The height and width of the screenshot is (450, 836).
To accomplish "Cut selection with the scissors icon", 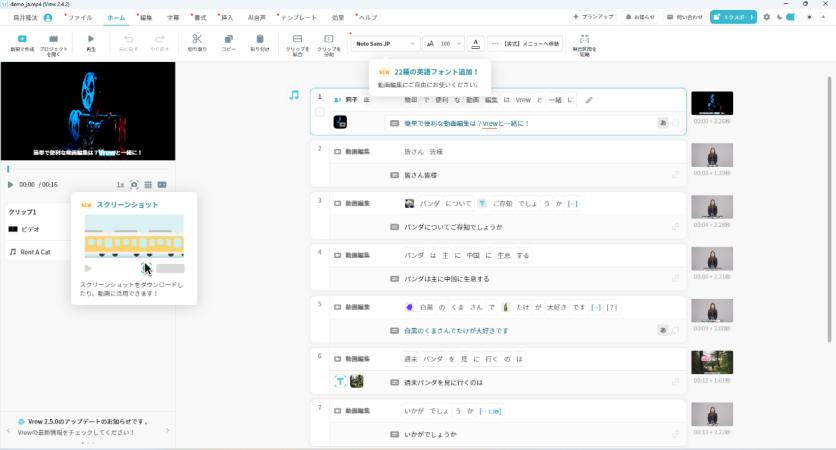I will click(x=197, y=39).
